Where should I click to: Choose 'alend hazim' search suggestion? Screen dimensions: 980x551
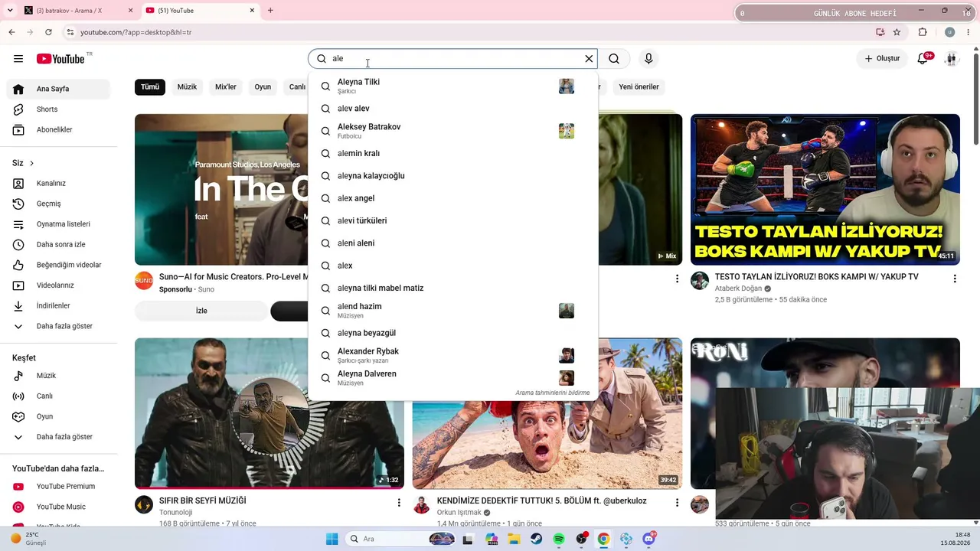452,310
